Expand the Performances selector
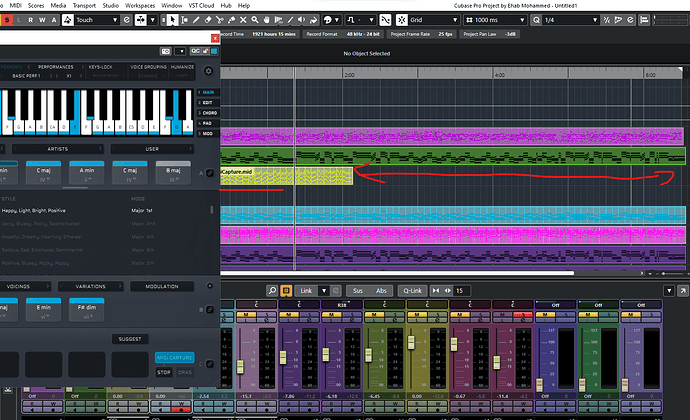 [55, 67]
